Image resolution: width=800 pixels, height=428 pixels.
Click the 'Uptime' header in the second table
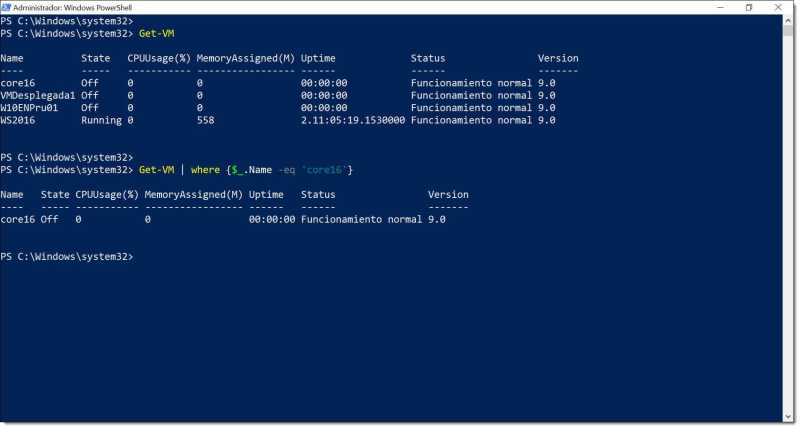pyautogui.click(x=266, y=195)
